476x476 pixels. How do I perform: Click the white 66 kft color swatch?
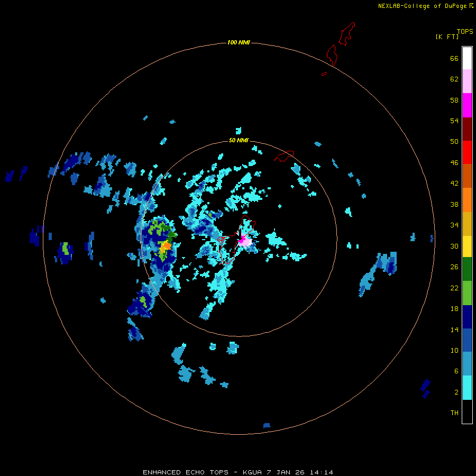point(467,58)
